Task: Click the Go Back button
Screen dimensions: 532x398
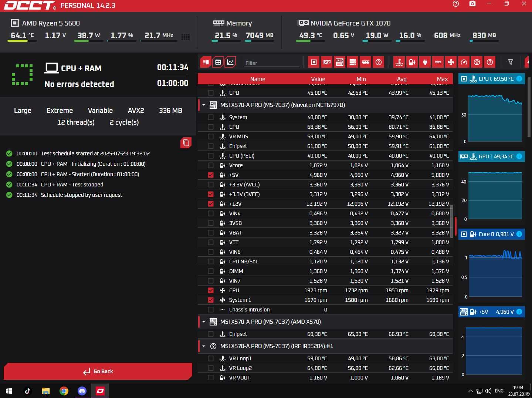Action: 98,371
